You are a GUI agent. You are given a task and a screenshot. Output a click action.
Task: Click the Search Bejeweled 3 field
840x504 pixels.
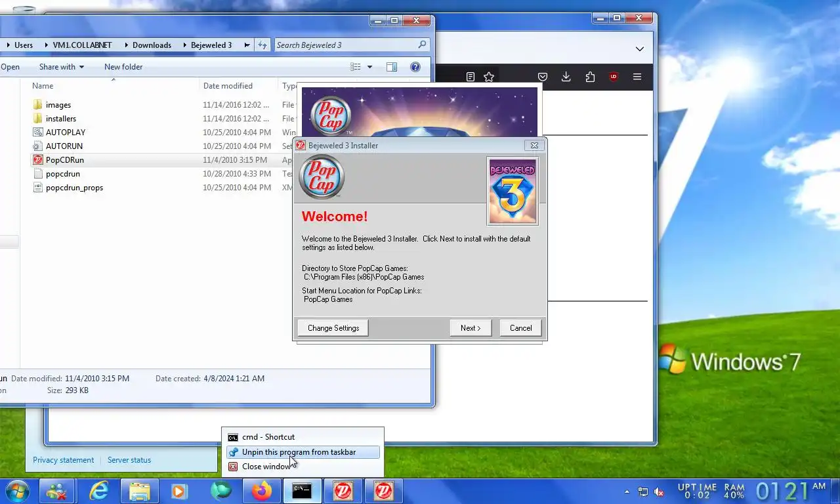pos(351,45)
